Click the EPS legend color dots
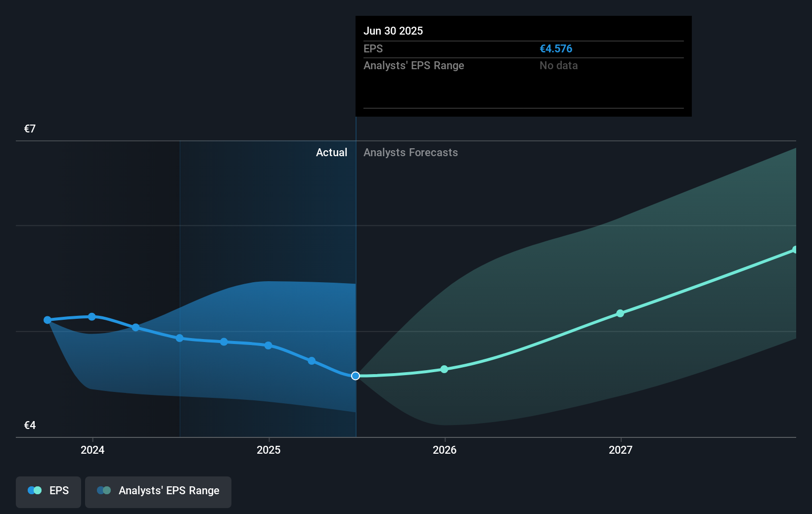Screen dimensions: 812x514 tap(35, 490)
